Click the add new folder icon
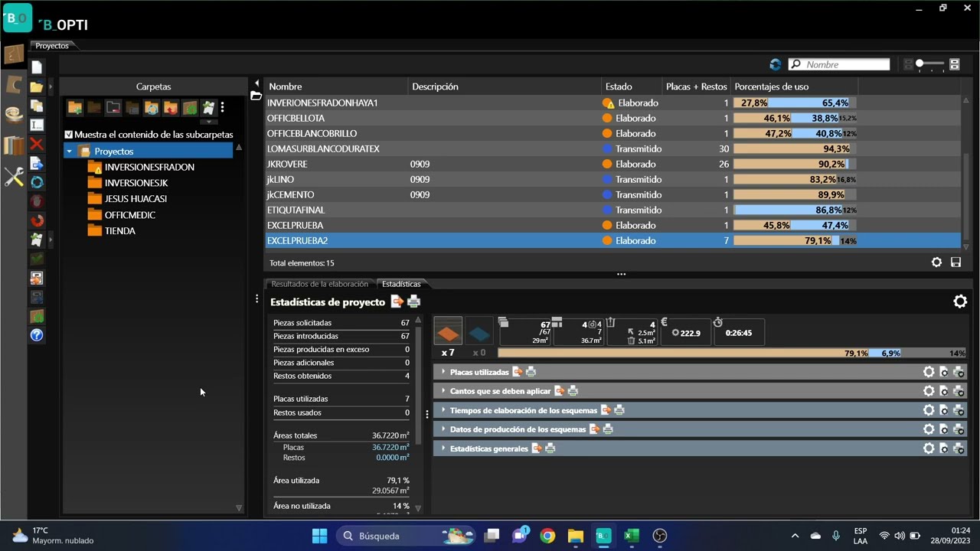 click(75, 108)
